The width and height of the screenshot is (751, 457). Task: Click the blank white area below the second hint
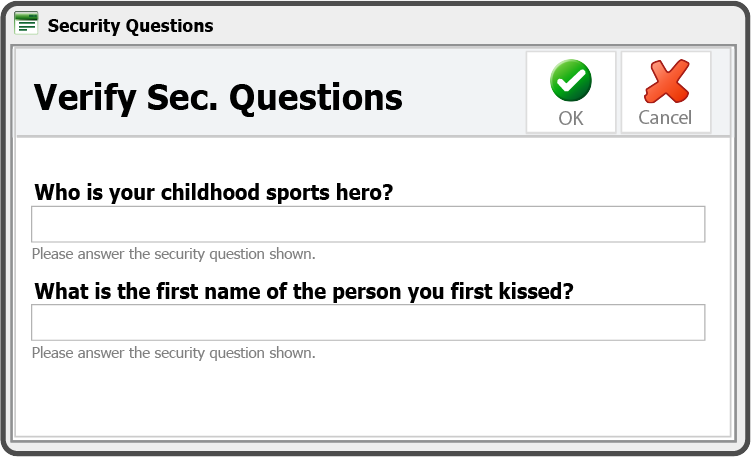(x=374, y=400)
